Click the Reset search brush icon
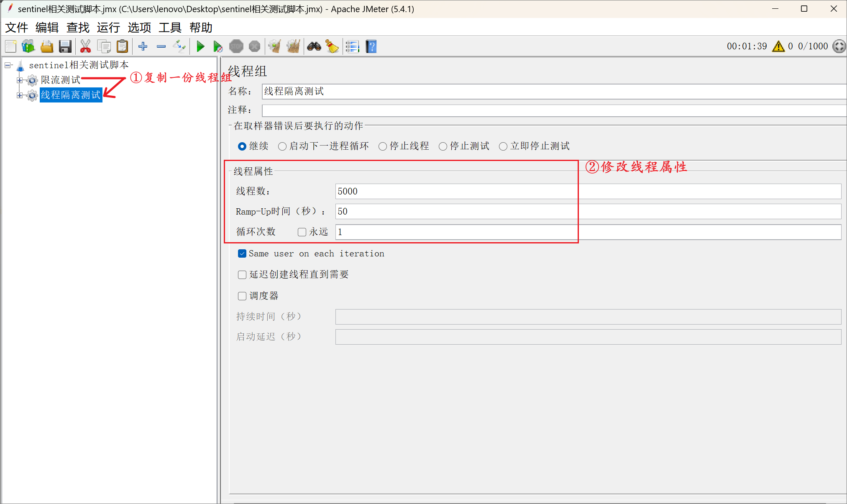Image resolution: width=847 pixels, height=504 pixels. (332, 46)
